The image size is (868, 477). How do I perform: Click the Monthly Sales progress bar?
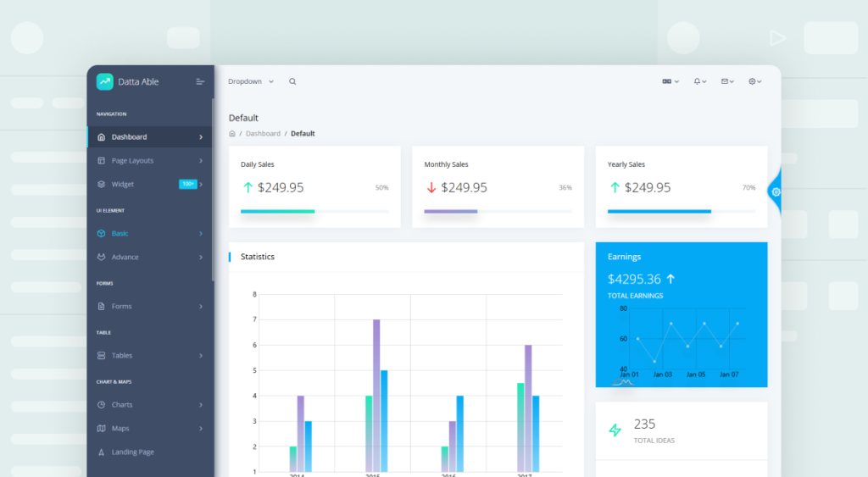coord(498,211)
